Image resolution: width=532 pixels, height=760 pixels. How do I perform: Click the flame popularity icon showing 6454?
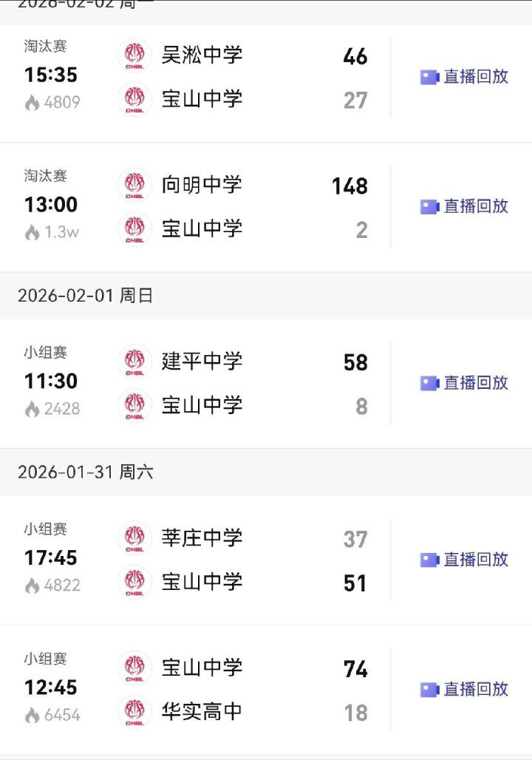point(32,716)
